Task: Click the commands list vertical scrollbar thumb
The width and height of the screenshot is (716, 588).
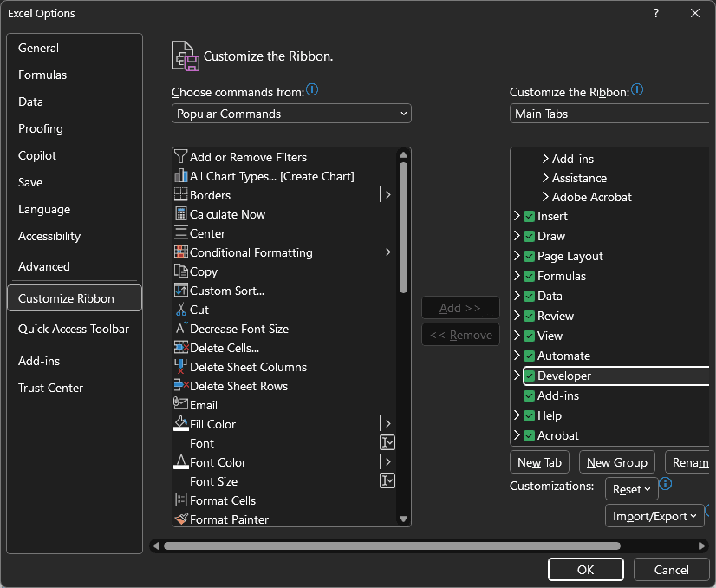Action: click(403, 227)
